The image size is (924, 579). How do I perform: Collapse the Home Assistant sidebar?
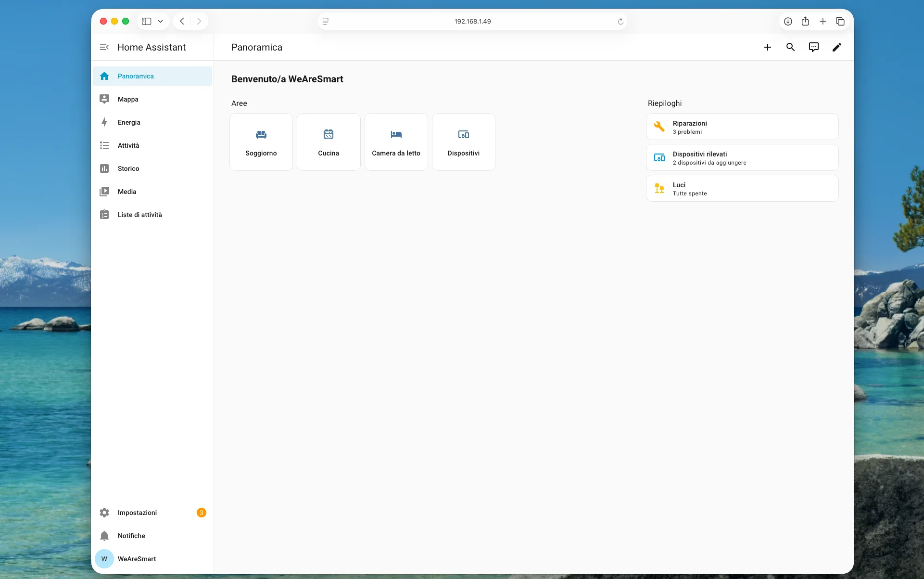pos(104,47)
